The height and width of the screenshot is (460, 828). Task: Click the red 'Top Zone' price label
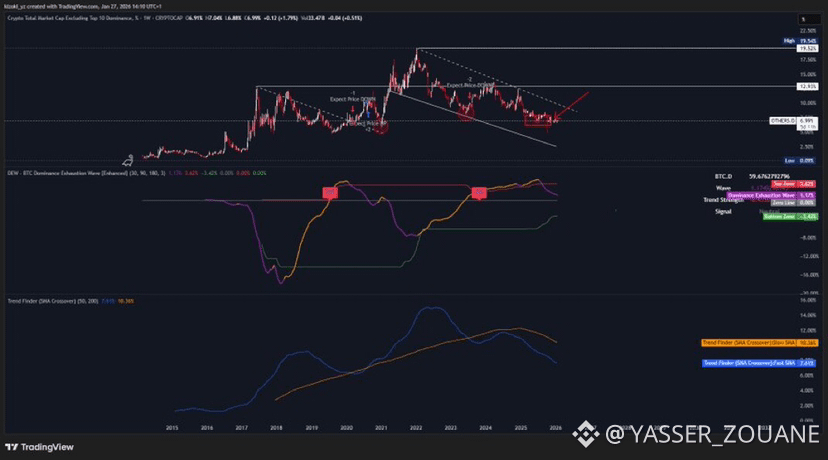click(x=793, y=184)
